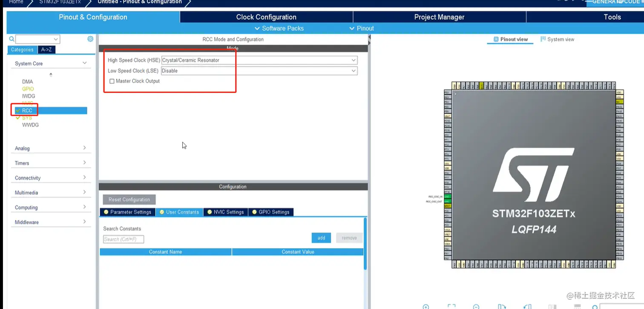This screenshot has height=309, width=644.
Task: Expand the Middleware category
Action: click(51, 222)
